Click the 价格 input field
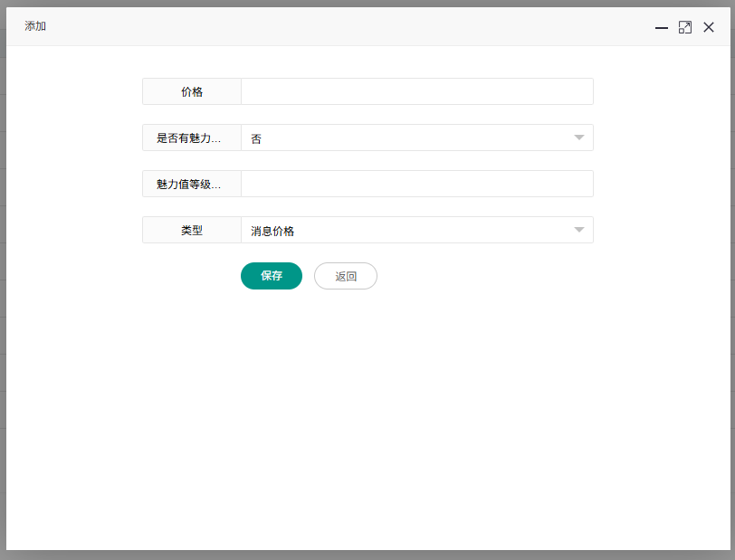735x560 pixels. click(x=416, y=92)
